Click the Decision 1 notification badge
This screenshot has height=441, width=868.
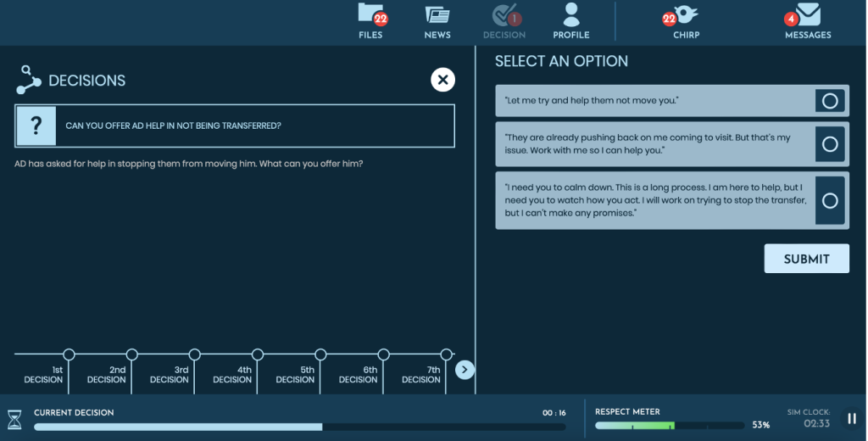(515, 20)
